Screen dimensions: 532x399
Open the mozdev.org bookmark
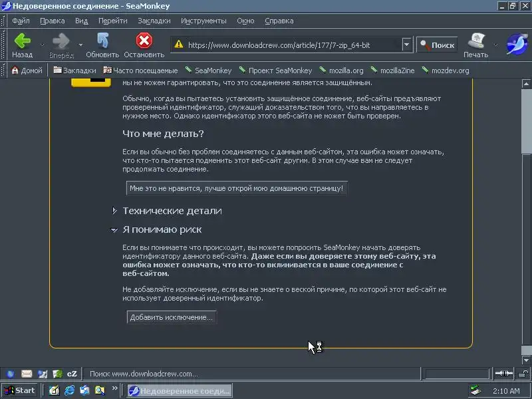(x=446, y=70)
